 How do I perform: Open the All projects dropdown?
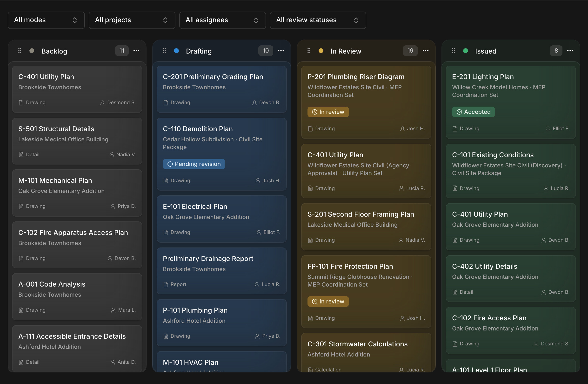point(132,20)
